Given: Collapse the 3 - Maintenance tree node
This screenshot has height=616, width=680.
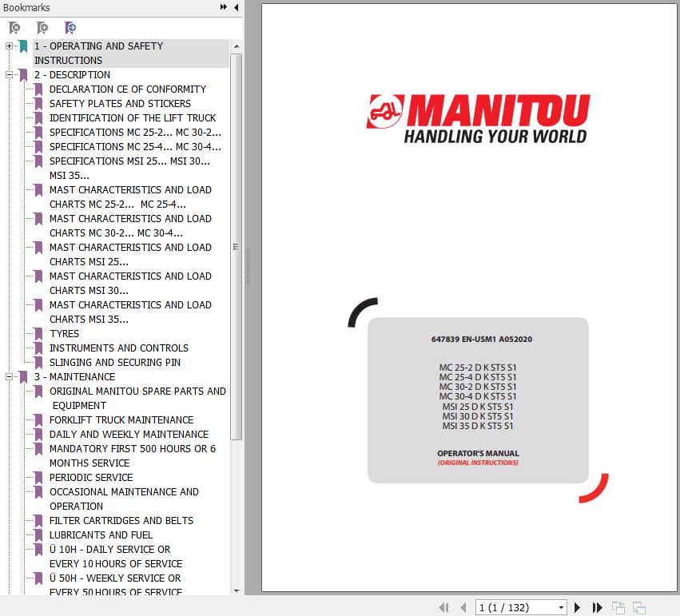Looking at the screenshot, I should click(x=9, y=376).
